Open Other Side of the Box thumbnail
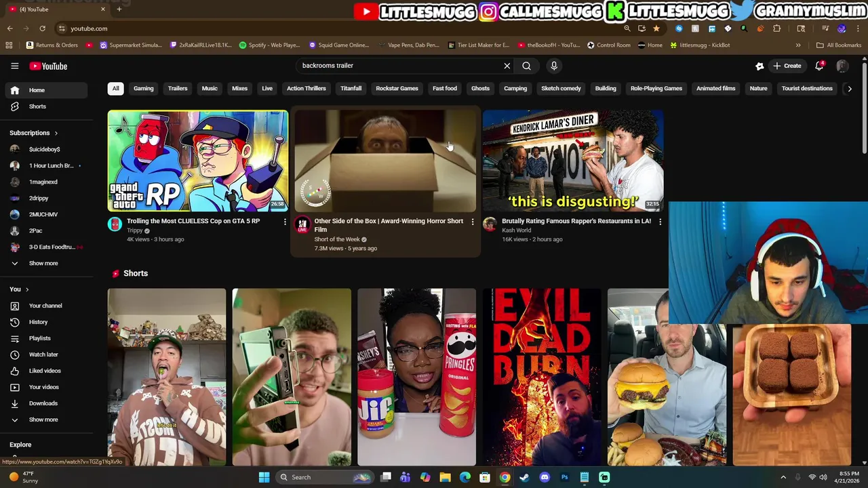Screen dimensions: 868x488 tap(385, 161)
